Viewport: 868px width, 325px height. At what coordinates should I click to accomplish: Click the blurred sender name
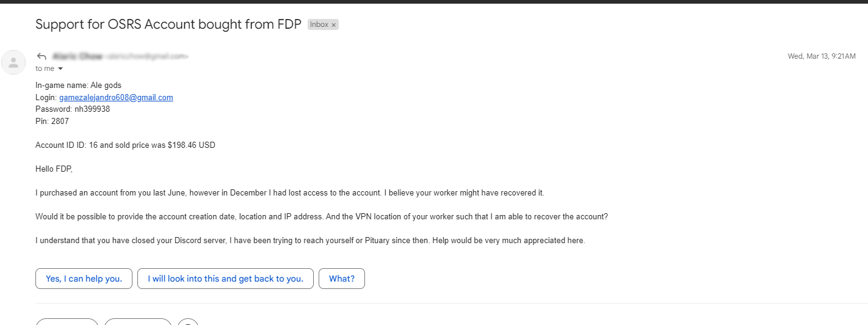pyautogui.click(x=77, y=56)
